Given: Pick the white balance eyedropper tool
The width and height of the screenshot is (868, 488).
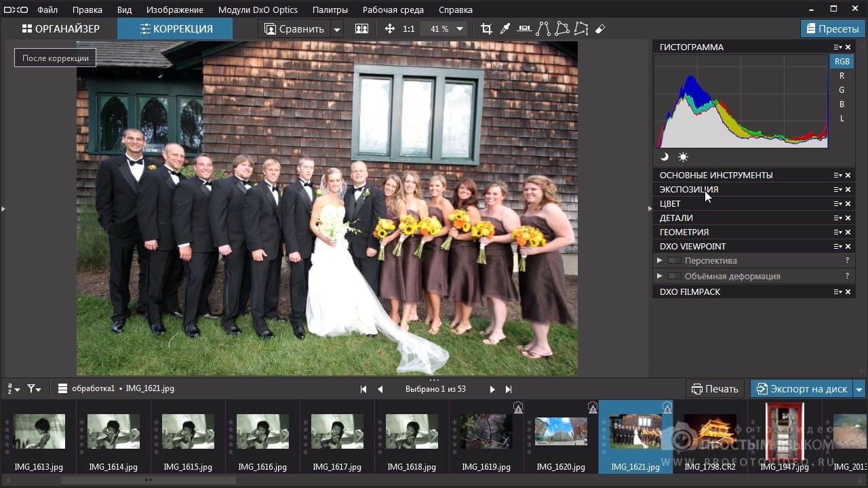Looking at the screenshot, I should pyautogui.click(x=505, y=29).
